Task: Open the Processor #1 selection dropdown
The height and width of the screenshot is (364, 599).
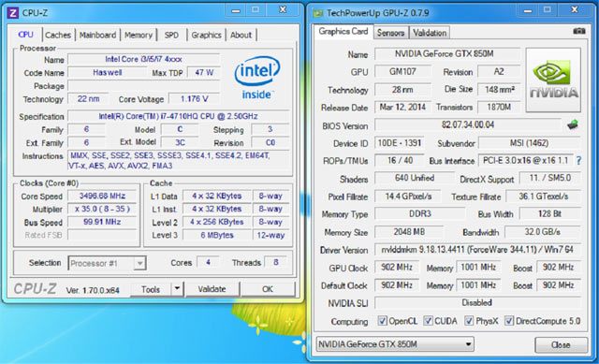Action: coord(107,263)
